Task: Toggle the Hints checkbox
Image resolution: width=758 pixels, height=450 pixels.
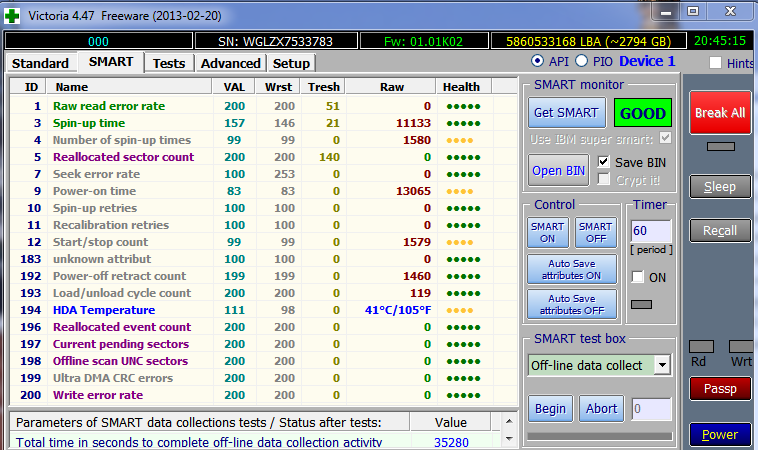Action: (715, 63)
